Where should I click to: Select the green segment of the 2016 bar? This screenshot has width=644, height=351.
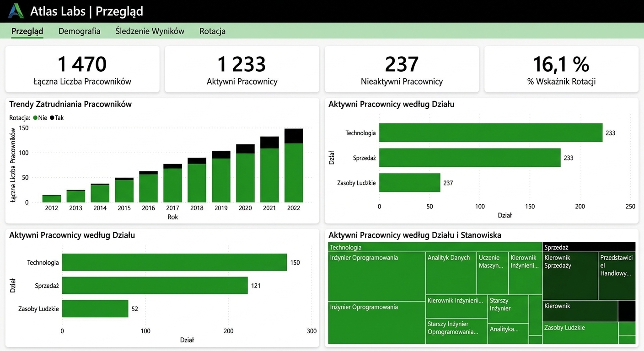(148, 188)
